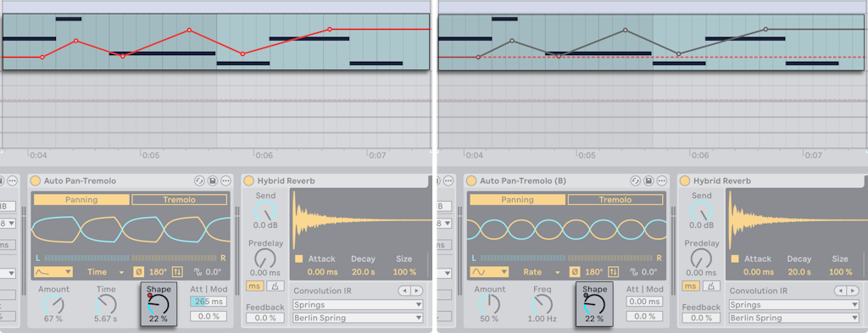Click hot-swap icon on Auto Pan-Tremolo device

(x=199, y=180)
